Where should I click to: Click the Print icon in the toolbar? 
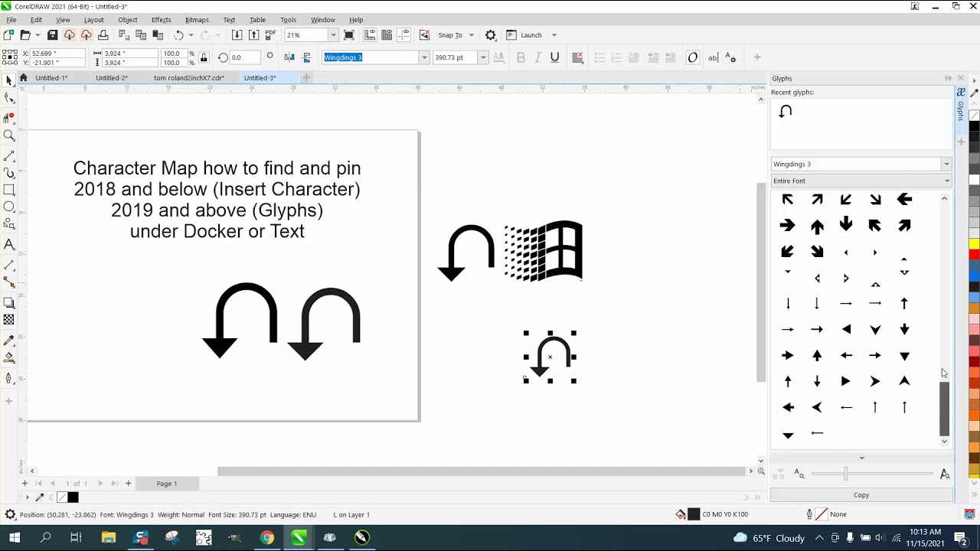103,35
